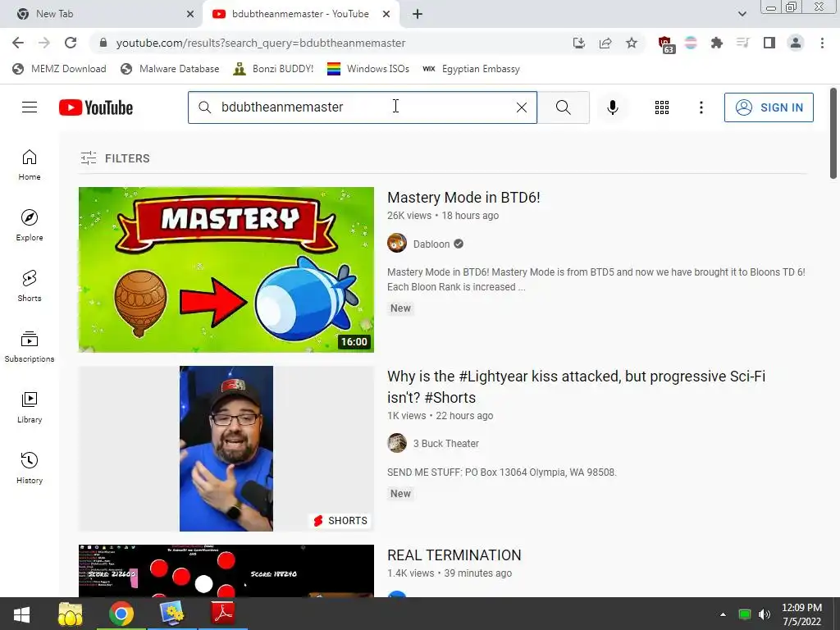Viewport: 840px width, 630px height.
Task: Open Chrome's three-dot menu
Action: (x=822, y=43)
